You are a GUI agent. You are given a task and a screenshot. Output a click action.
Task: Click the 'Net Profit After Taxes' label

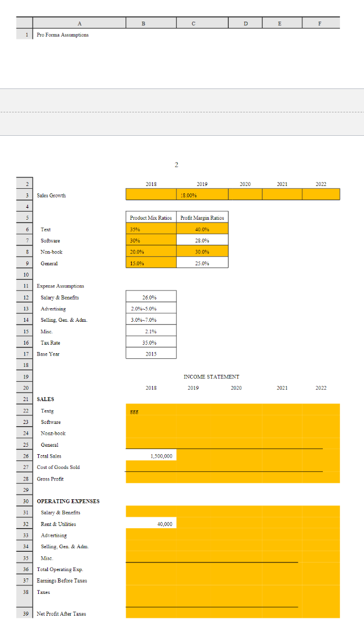pyautogui.click(x=61, y=614)
